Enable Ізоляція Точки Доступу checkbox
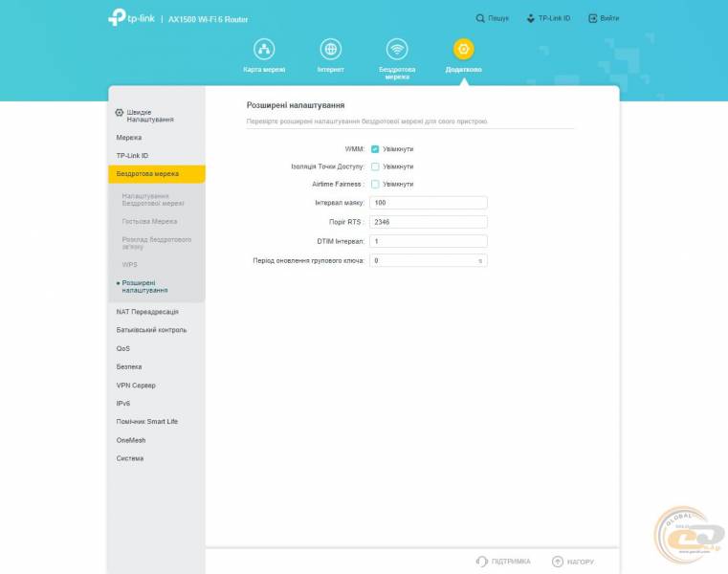The image size is (728, 574). click(375, 166)
